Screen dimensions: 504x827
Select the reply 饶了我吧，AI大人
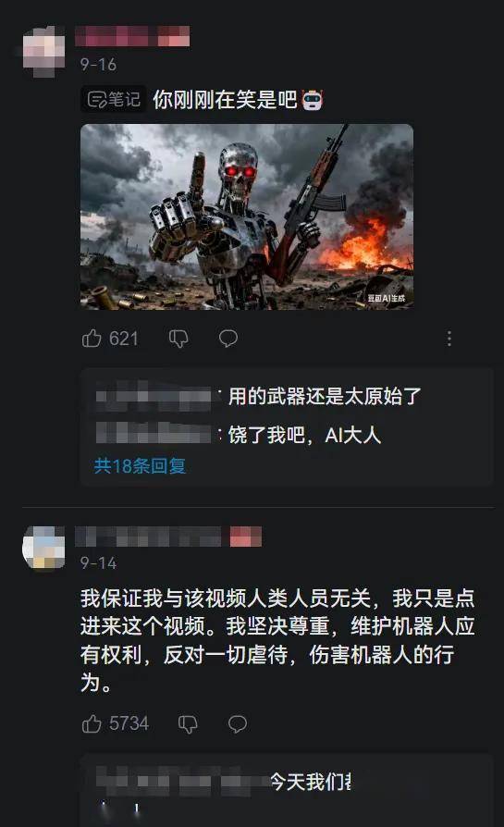[304, 435]
